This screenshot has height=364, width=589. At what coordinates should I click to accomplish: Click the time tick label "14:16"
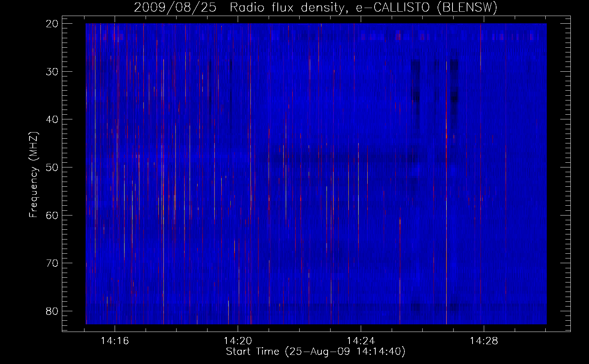coord(115,341)
